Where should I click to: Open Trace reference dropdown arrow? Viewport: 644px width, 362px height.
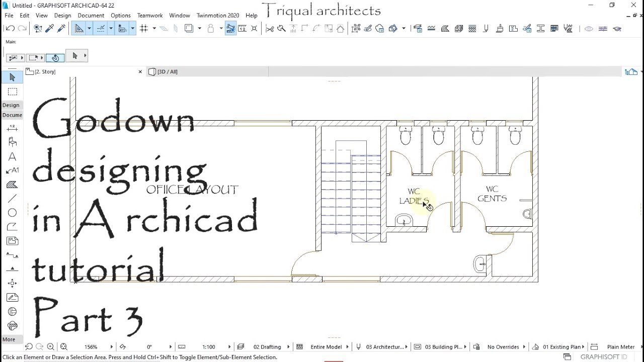coord(199,29)
